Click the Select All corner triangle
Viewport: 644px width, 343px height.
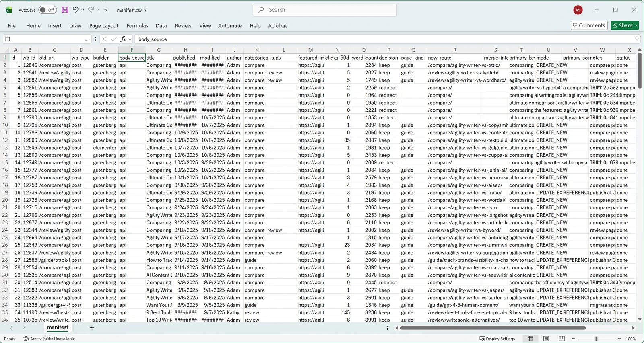point(5,50)
